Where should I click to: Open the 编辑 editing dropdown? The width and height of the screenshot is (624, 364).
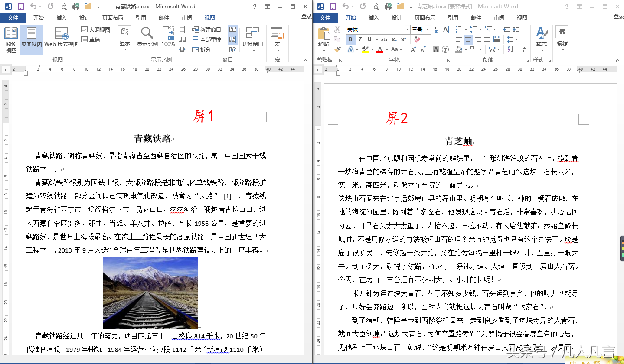(562, 39)
